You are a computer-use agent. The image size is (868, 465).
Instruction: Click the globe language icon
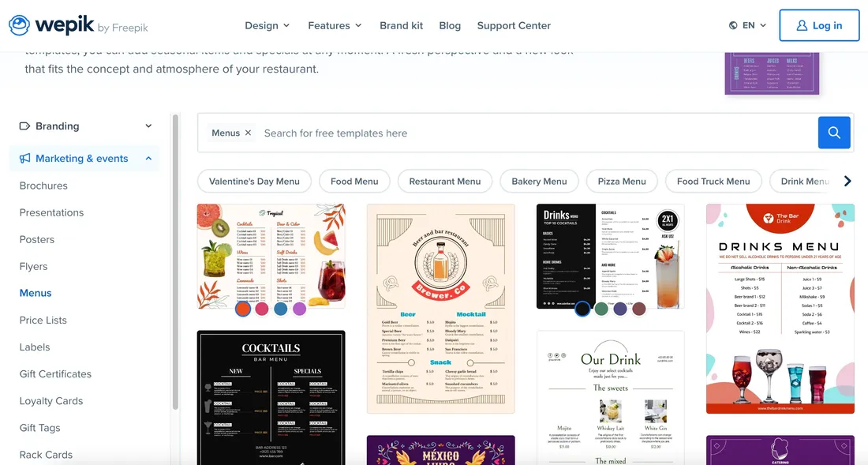733,25
